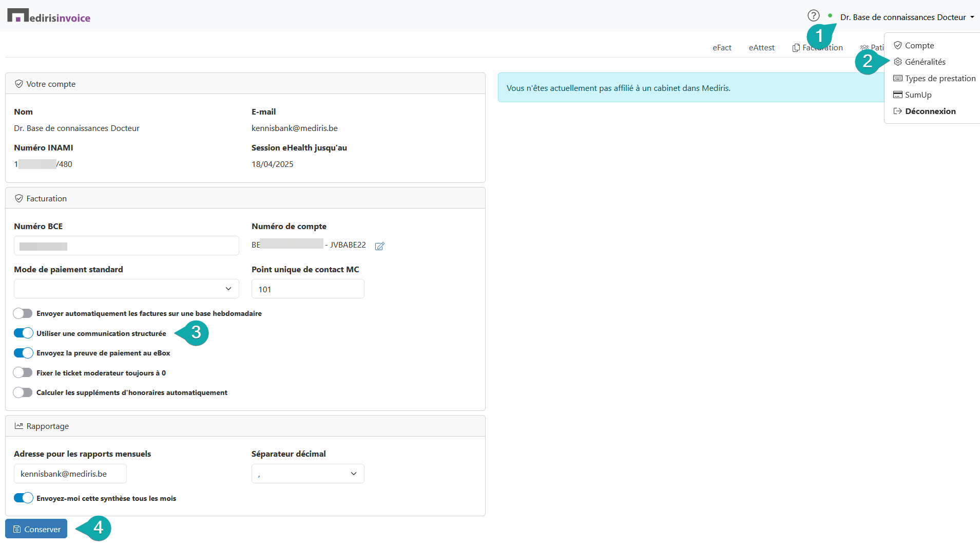Click the green online status dot
The height and width of the screenshot is (545, 980).
click(x=830, y=15)
